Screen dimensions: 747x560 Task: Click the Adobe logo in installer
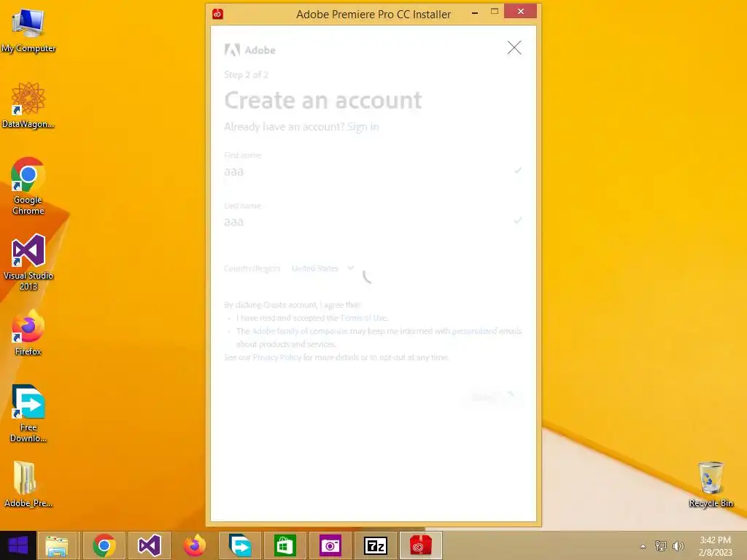(250, 50)
